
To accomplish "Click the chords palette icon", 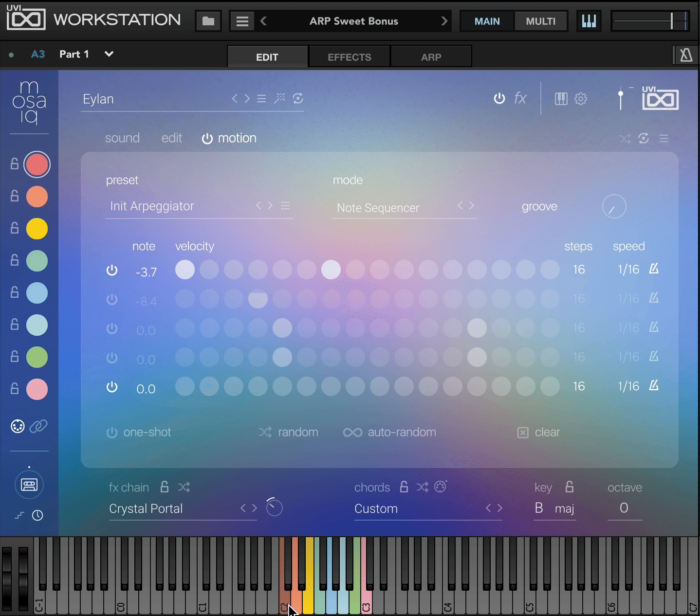I will (x=441, y=487).
